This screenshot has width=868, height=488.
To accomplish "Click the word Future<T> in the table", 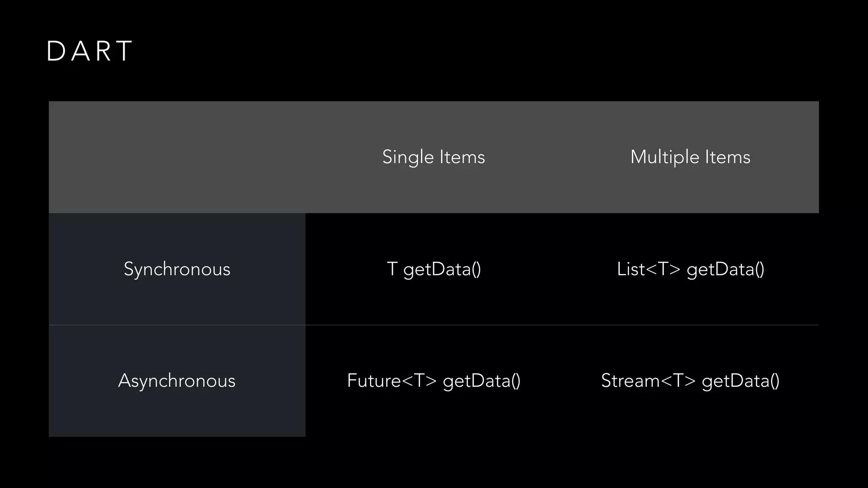I will coord(392,380).
